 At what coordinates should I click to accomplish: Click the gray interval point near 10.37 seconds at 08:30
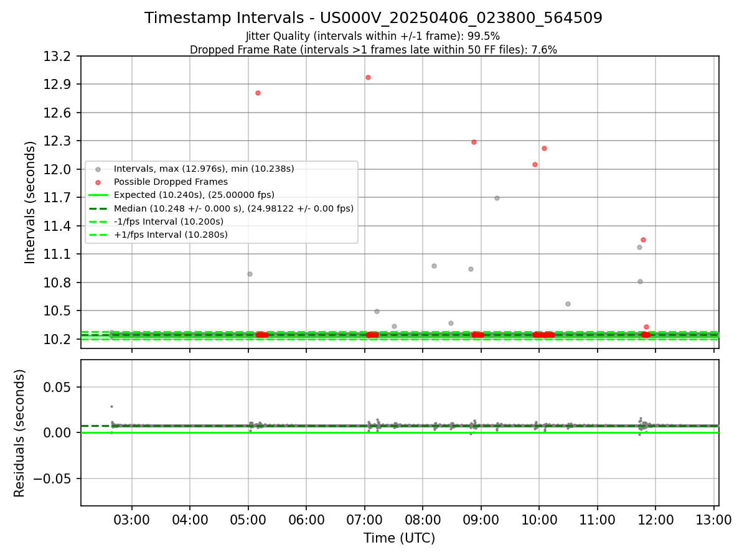coord(451,323)
